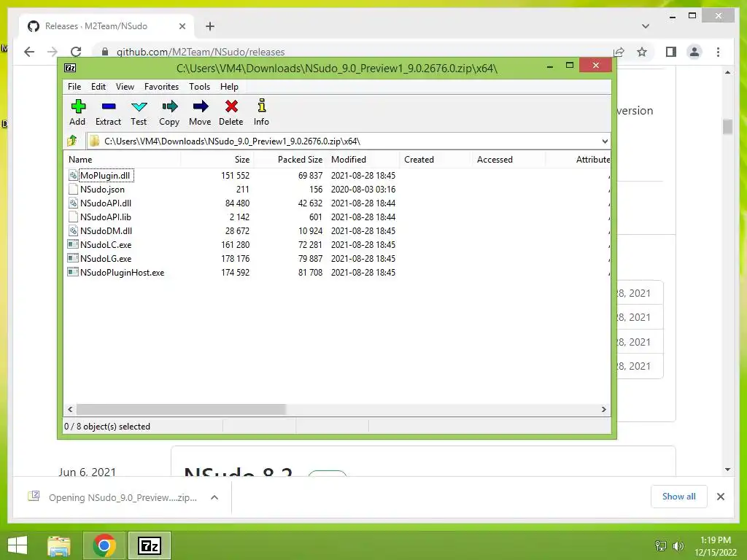
Task: Open Chrome three-dot menu
Action: (718, 52)
